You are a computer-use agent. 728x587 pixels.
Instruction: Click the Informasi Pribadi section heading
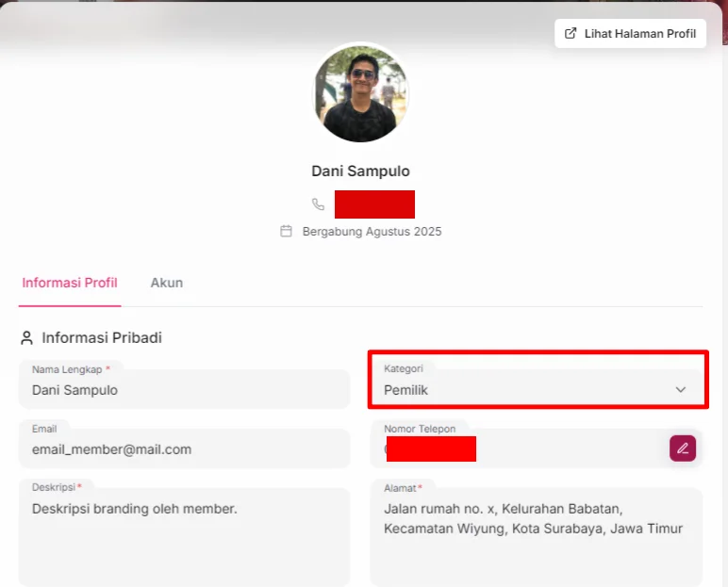tap(101, 337)
